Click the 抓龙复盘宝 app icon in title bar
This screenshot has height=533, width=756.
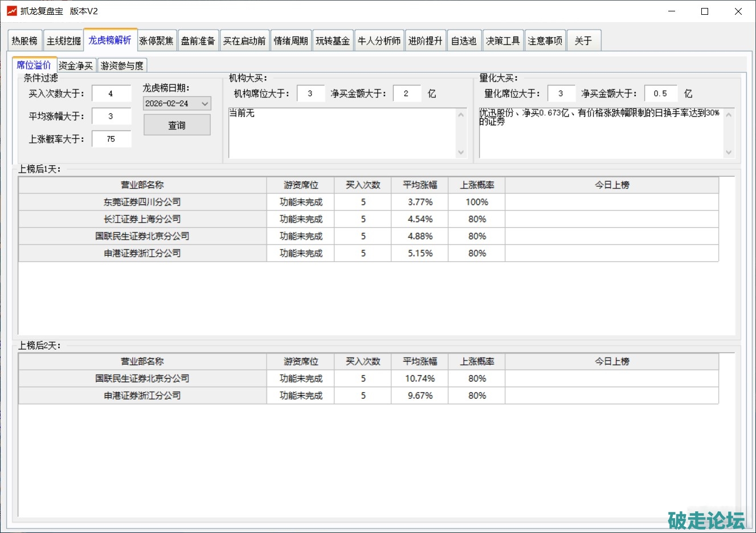11,11
